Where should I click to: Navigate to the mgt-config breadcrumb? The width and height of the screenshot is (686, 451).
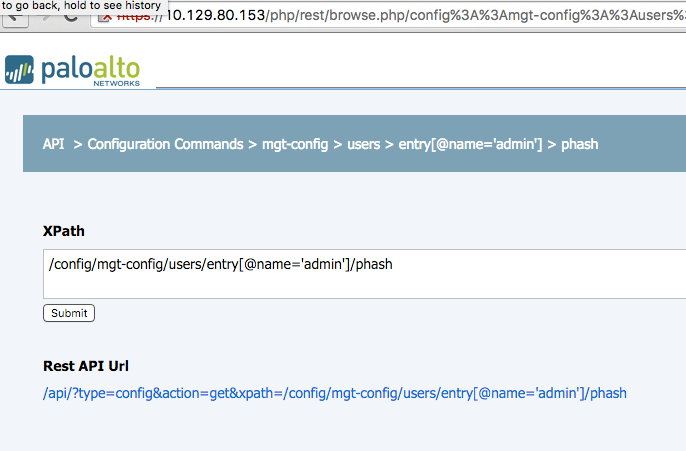pos(295,144)
